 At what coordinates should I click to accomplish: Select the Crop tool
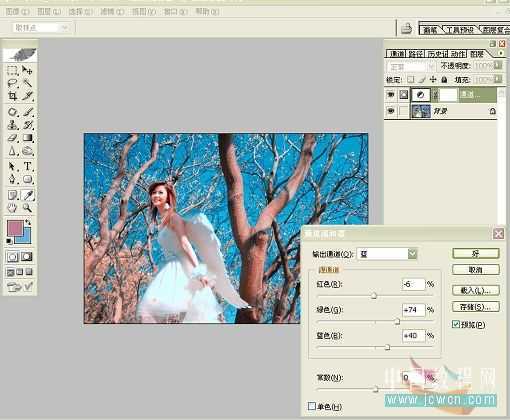coord(12,96)
